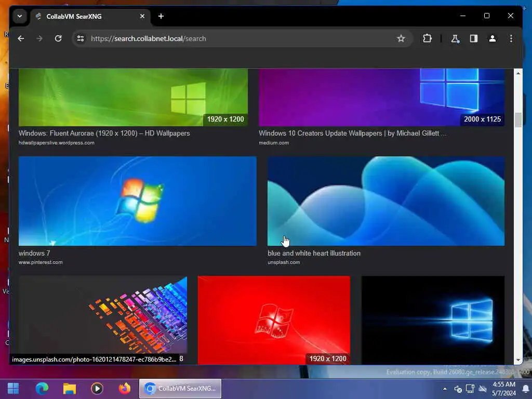Click the 'windows 7' result title
Screen dimensions: 532x399
[x=34, y=253]
